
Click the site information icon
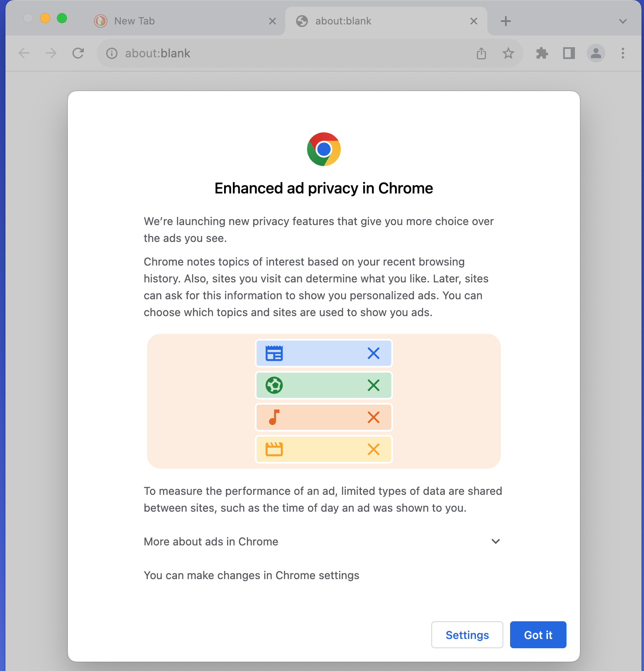(112, 53)
